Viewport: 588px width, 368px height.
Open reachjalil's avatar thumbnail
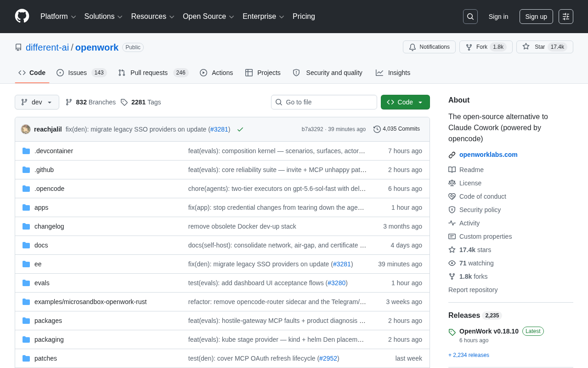[26, 129]
